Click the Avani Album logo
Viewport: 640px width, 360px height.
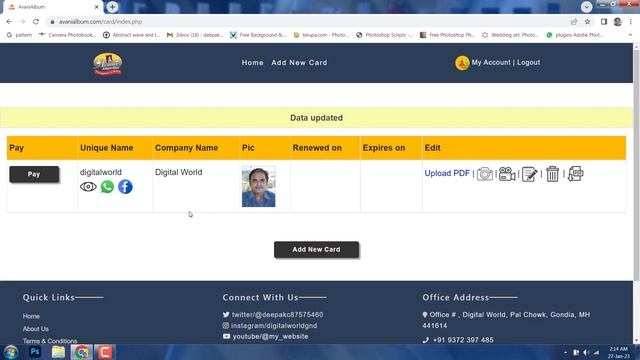click(108, 64)
